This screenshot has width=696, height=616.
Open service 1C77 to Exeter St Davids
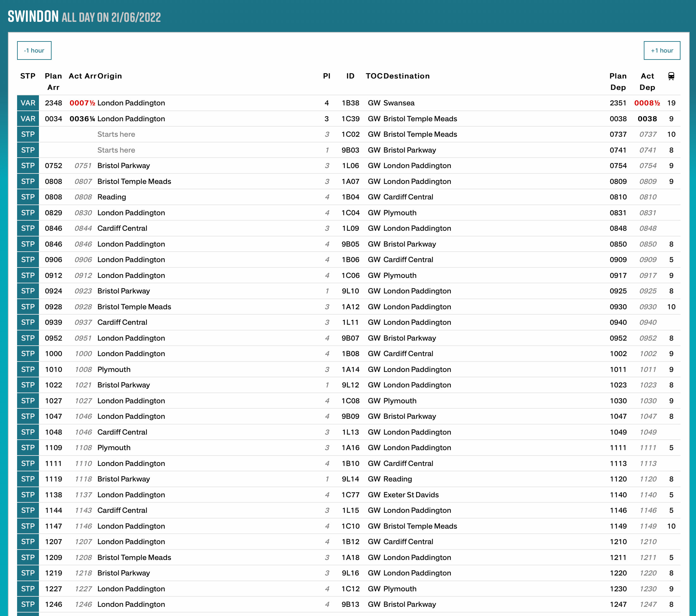(x=351, y=495)
